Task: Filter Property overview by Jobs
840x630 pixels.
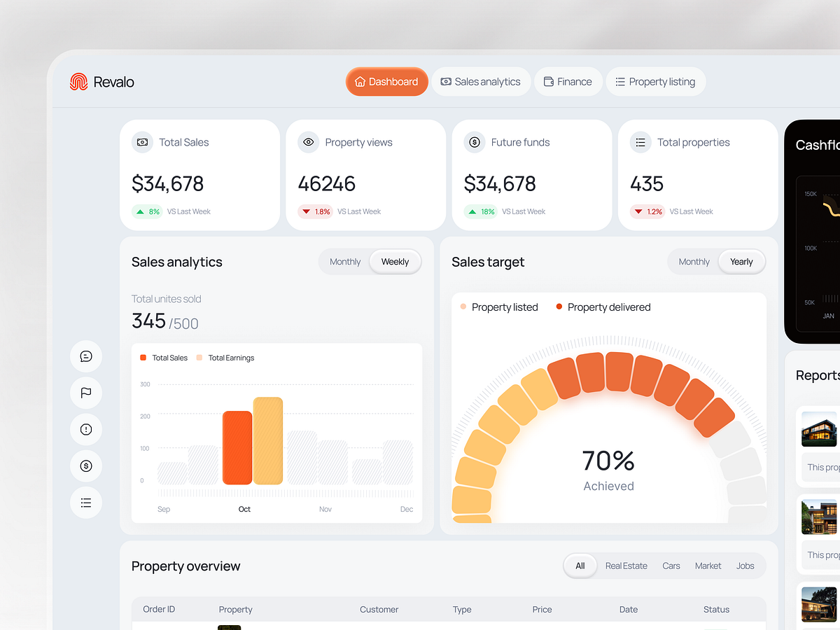Action: tap(745, 566)
